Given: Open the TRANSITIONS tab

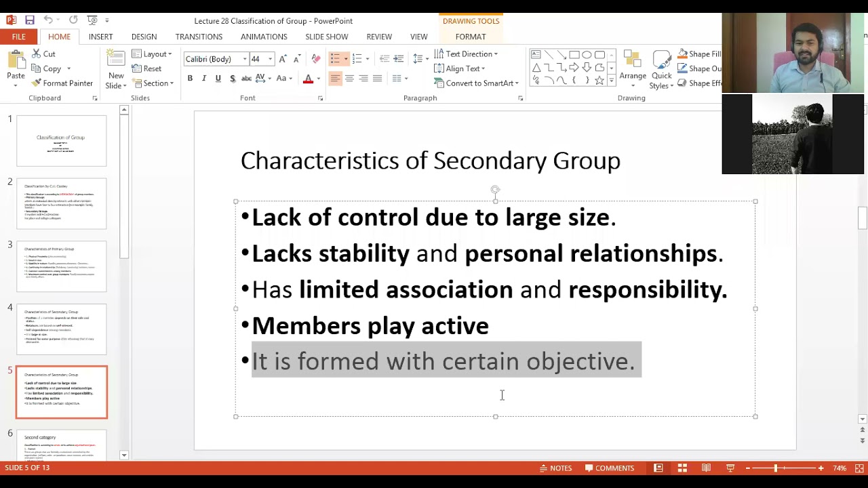Looking at the screenshot, I should (199, 37).
